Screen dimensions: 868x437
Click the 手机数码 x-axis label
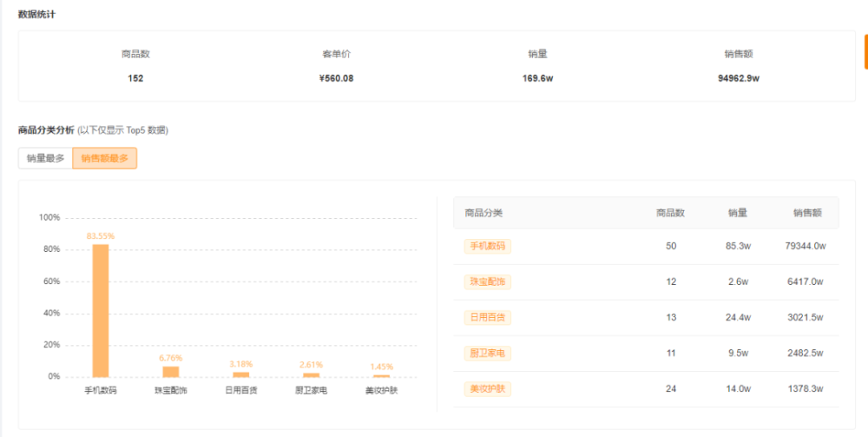101,390
